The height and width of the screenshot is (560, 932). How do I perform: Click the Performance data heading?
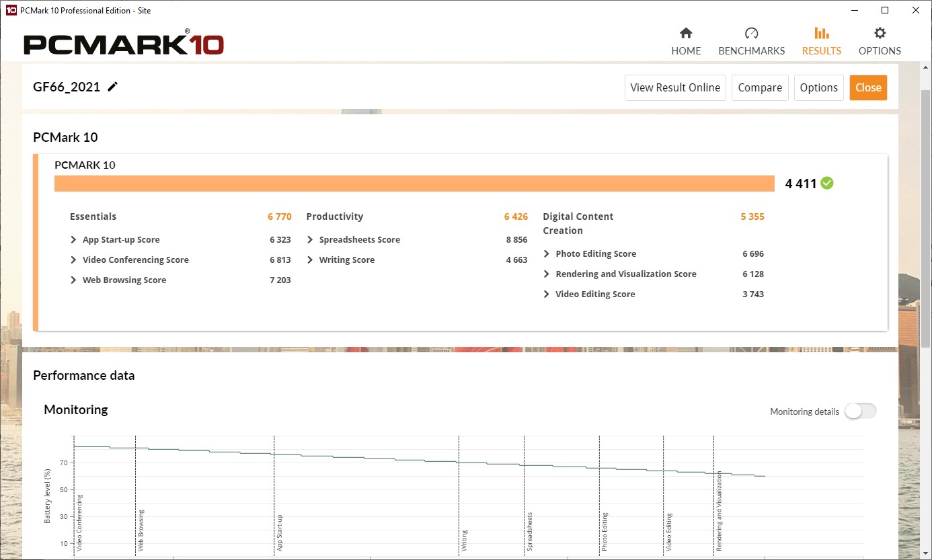tap(84, 376)
